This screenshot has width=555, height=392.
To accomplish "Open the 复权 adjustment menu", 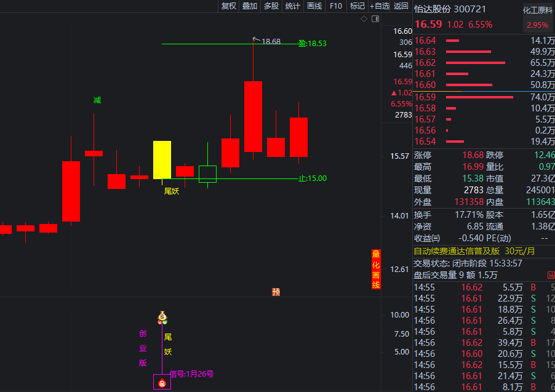I will coord(228,6).
